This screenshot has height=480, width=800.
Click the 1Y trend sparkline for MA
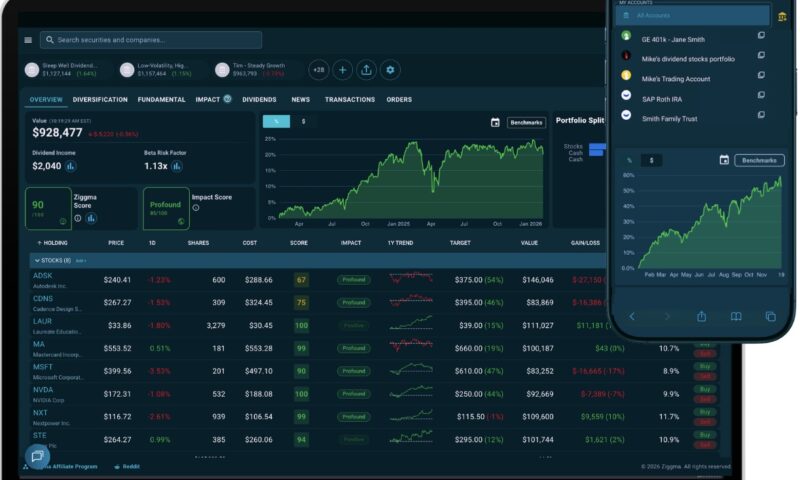click(x=411, y=347)
